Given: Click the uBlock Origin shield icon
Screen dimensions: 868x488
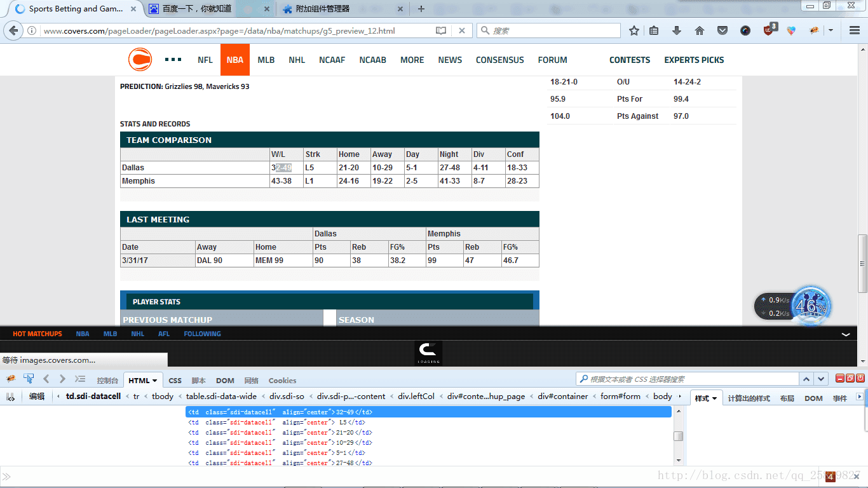Looking at the screenshot, I should click(769, 29).
